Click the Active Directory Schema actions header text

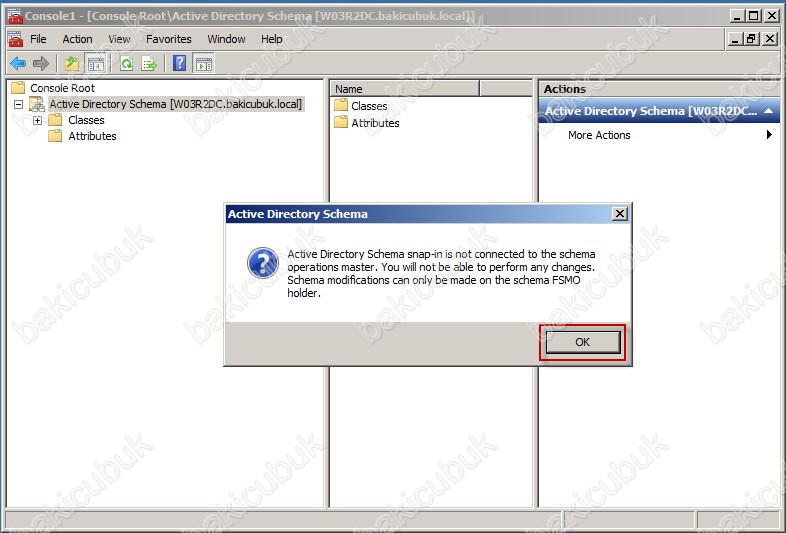pyautogui.click(x=651, y=111)
